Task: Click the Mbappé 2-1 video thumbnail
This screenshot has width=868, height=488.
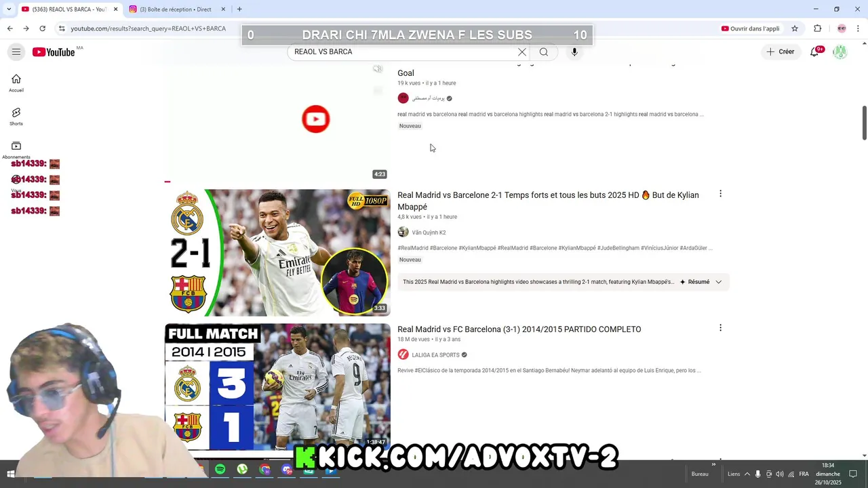Action: click(x=277, y=253)
